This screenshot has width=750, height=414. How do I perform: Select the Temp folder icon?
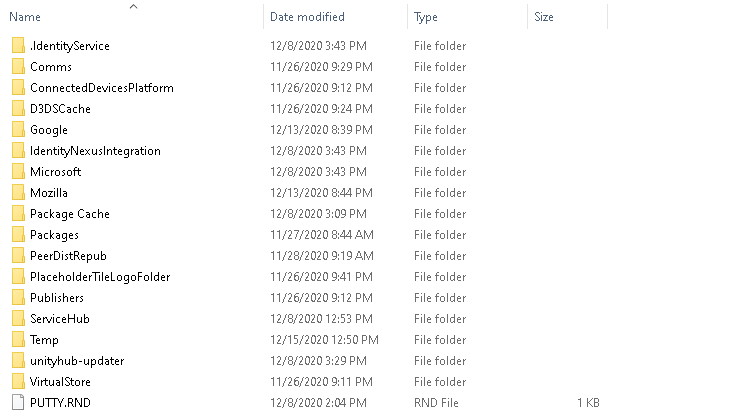(18, 340)
